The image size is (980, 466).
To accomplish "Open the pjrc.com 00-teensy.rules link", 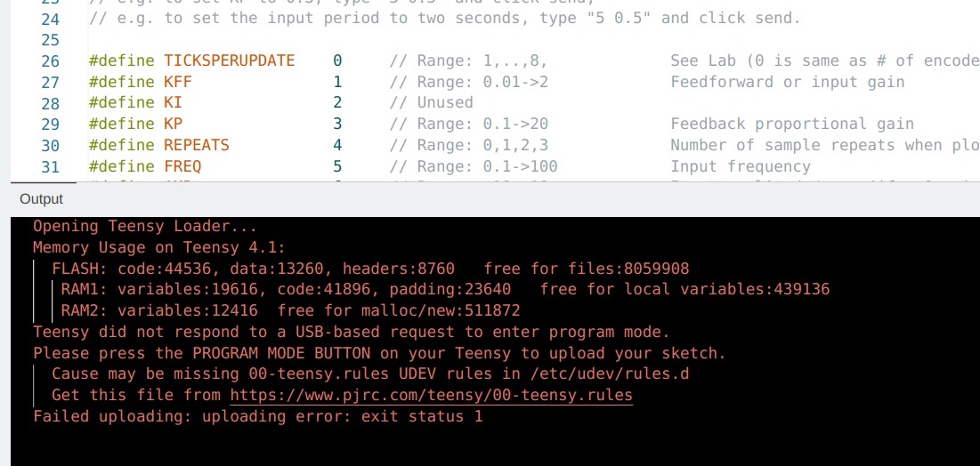I will 431,395.
